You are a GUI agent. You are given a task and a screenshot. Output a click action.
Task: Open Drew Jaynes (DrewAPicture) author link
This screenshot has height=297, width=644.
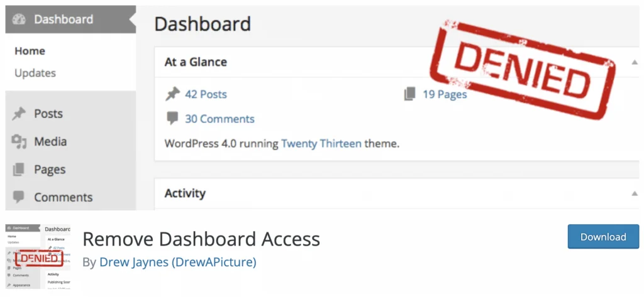tap(178, 262)
